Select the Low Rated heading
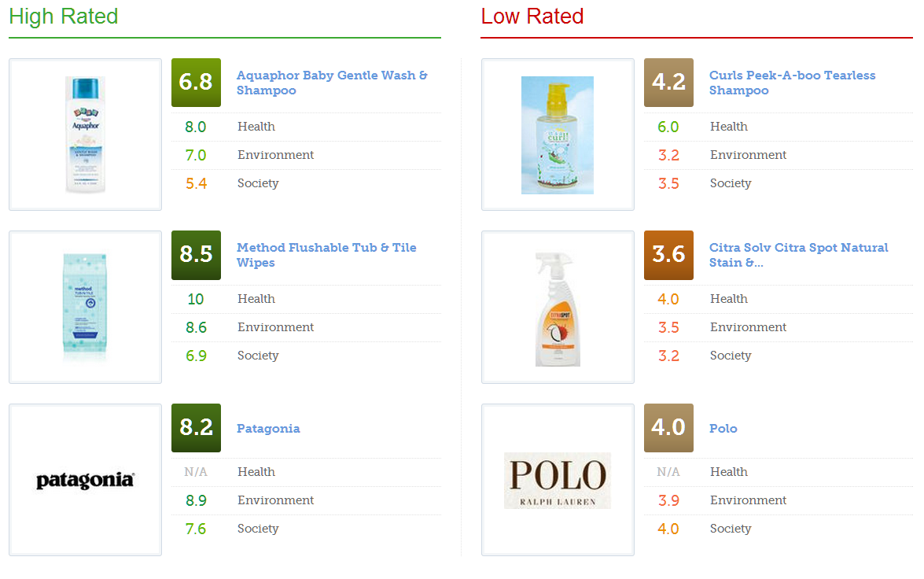Viewport: 924px width, 579px height. pos(532,17)
